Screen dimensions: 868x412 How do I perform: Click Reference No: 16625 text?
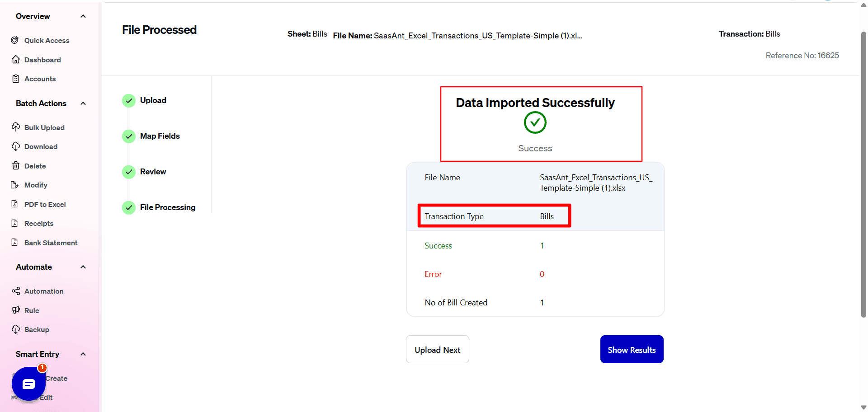(802, 56)
